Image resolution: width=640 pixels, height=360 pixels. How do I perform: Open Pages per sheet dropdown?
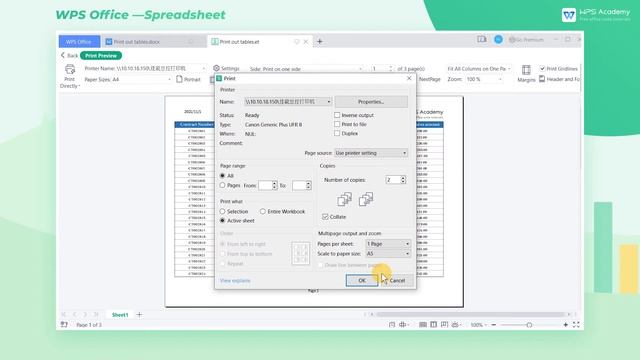[x=388, y=244]
